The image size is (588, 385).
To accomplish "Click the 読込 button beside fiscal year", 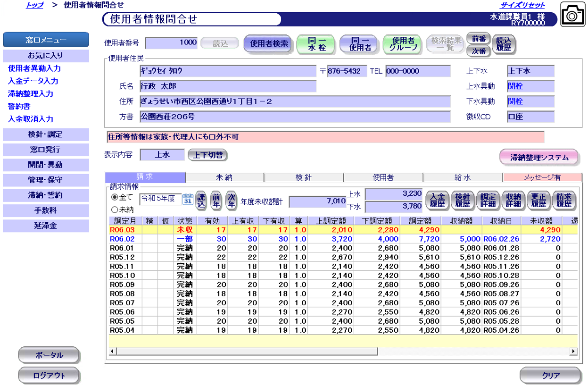I will click(201, 200).
